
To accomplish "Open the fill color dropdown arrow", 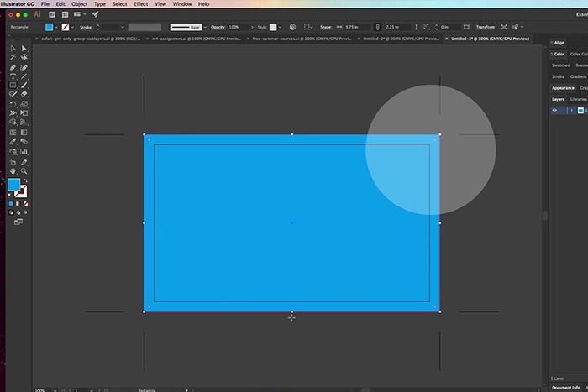I will tap(56, 27).
